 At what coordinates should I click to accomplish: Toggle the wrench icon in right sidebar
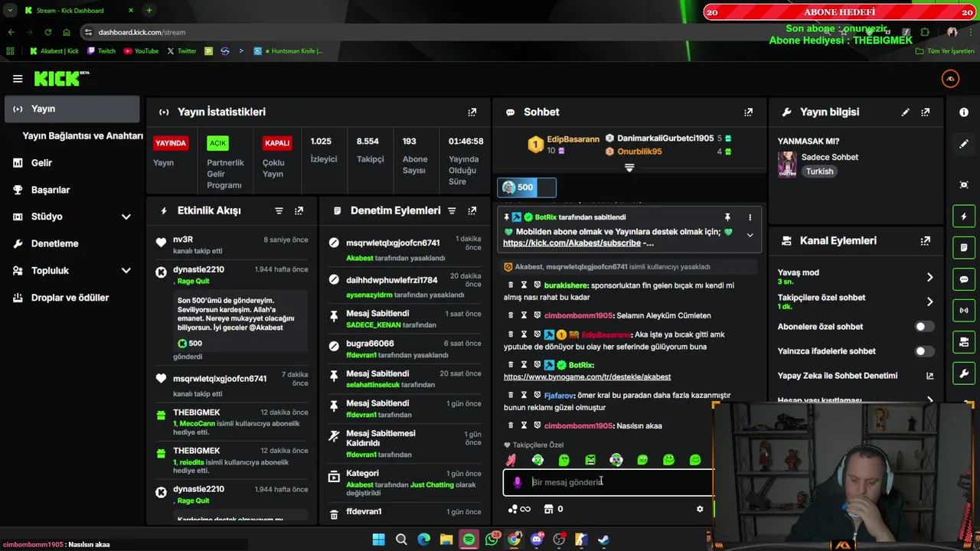pos(964,373)
